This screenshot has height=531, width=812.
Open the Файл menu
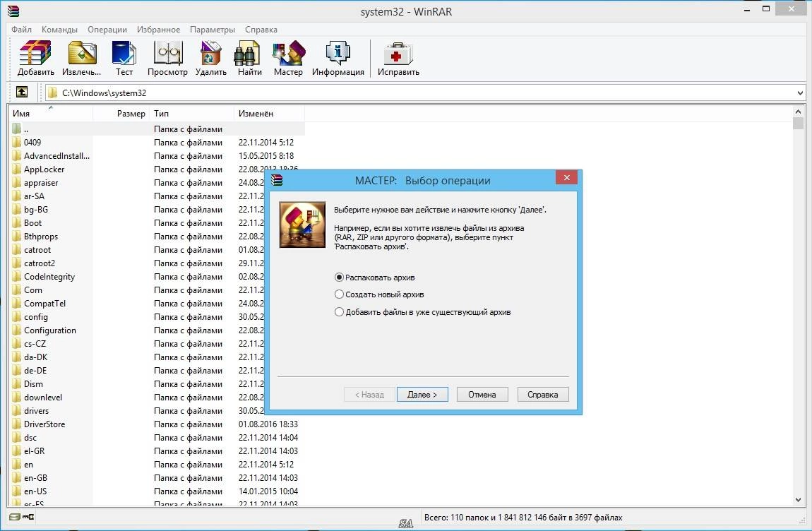pyautogui.click(x=21, y=30)
